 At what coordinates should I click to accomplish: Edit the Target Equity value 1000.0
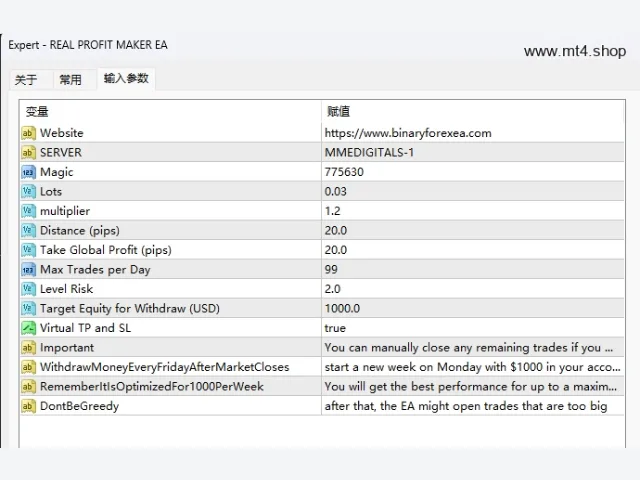pyautogui.click(x=342, y=309)
